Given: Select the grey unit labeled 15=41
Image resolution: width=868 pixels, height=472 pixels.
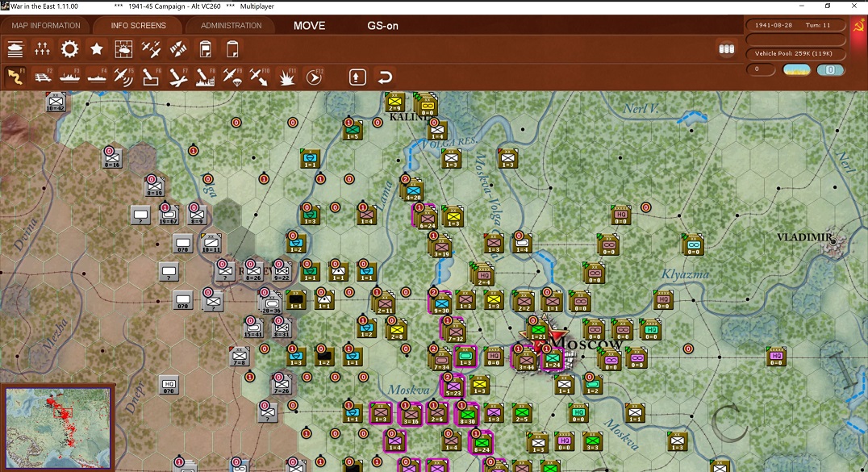Looking at the screenshot, I should (253, 328).
